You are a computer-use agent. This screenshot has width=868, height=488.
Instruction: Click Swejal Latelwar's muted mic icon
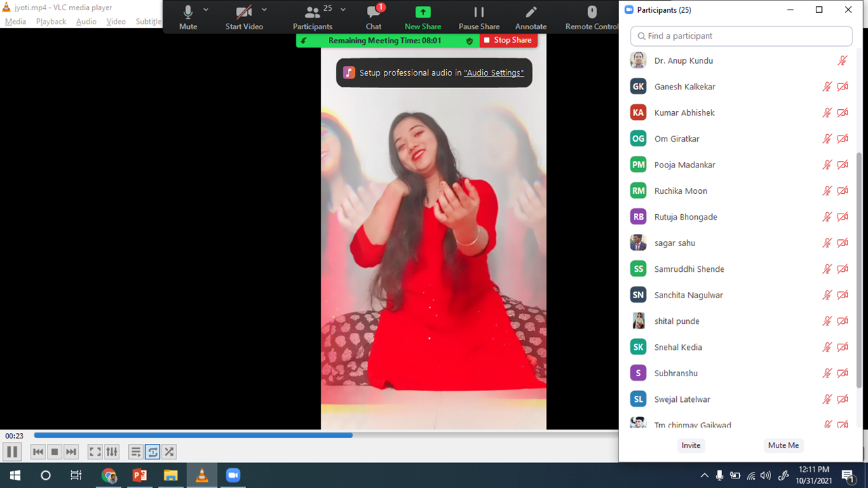point(827,399)
